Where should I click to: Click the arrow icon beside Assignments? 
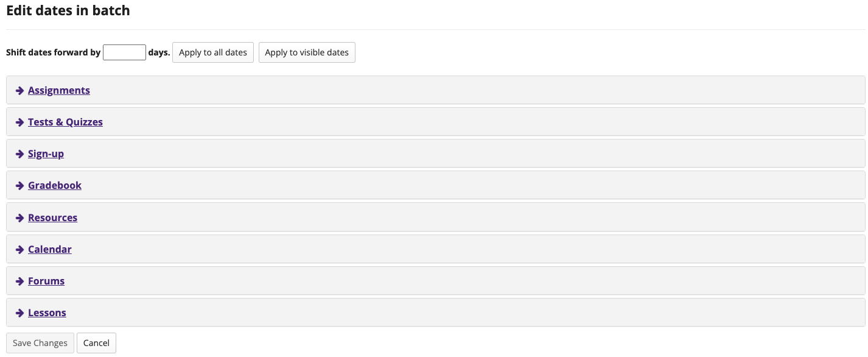[x=20, y=91]
